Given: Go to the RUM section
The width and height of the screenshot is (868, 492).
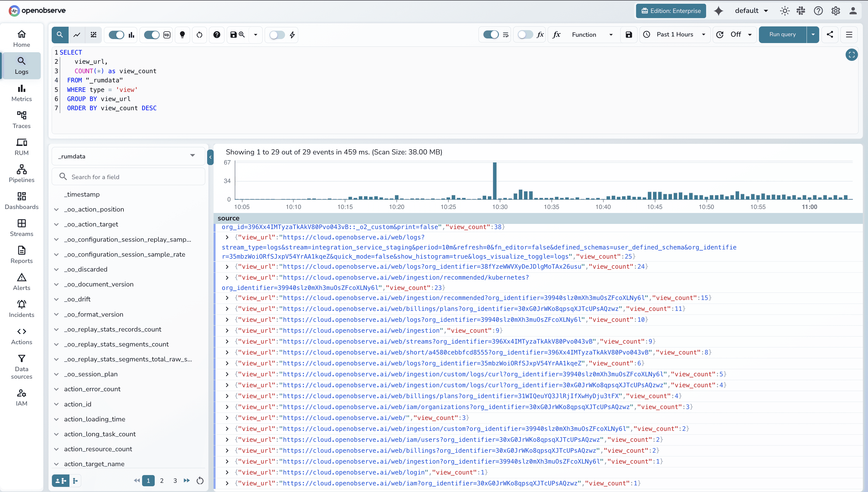Looking at the screenshot, I should (21, 147).
